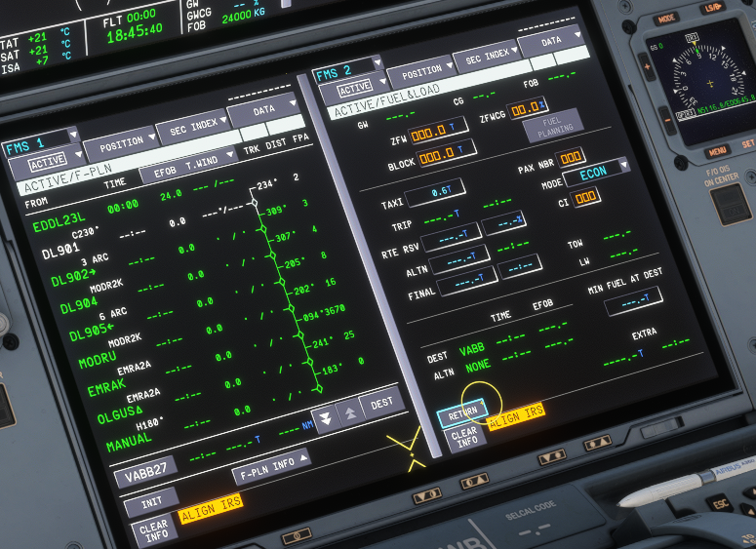756x549 pixels.
Task: Click the flight plan scroll-down double arrow
Action: (x=326, y=419)
